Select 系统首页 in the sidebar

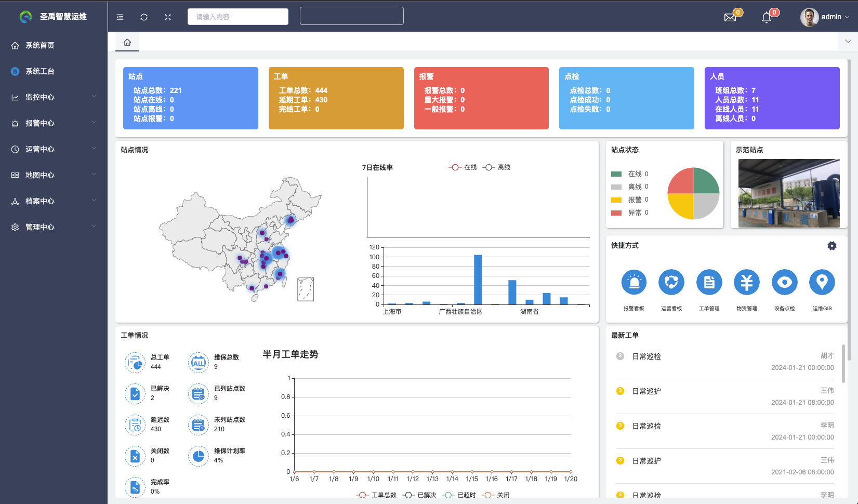[x=40, y=45]
